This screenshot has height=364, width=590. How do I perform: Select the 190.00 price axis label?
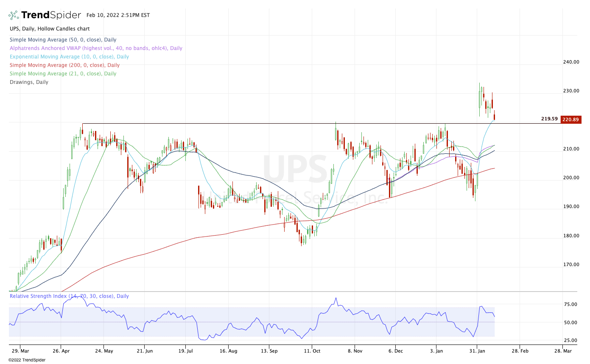pos(571,206)
